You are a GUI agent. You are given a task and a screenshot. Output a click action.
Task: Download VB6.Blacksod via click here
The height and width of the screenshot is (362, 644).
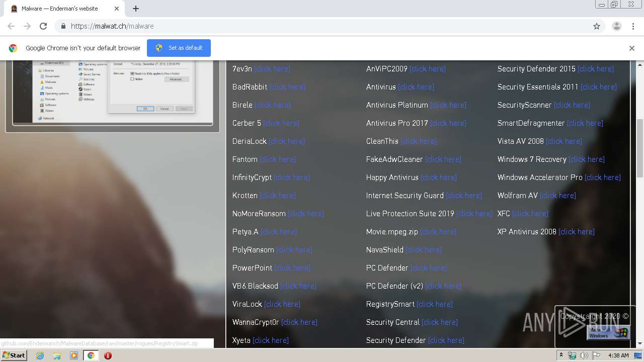click(298, 286)
